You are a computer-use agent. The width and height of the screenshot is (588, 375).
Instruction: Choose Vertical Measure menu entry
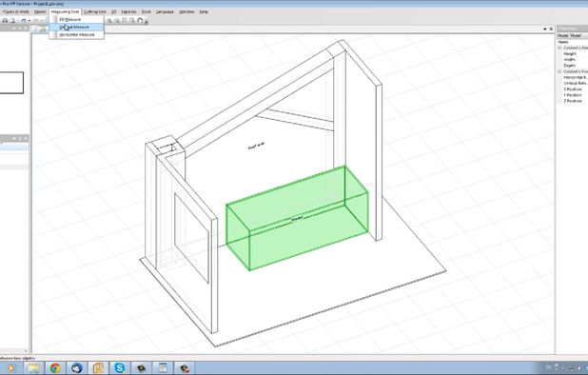click(x=76, y=27)
